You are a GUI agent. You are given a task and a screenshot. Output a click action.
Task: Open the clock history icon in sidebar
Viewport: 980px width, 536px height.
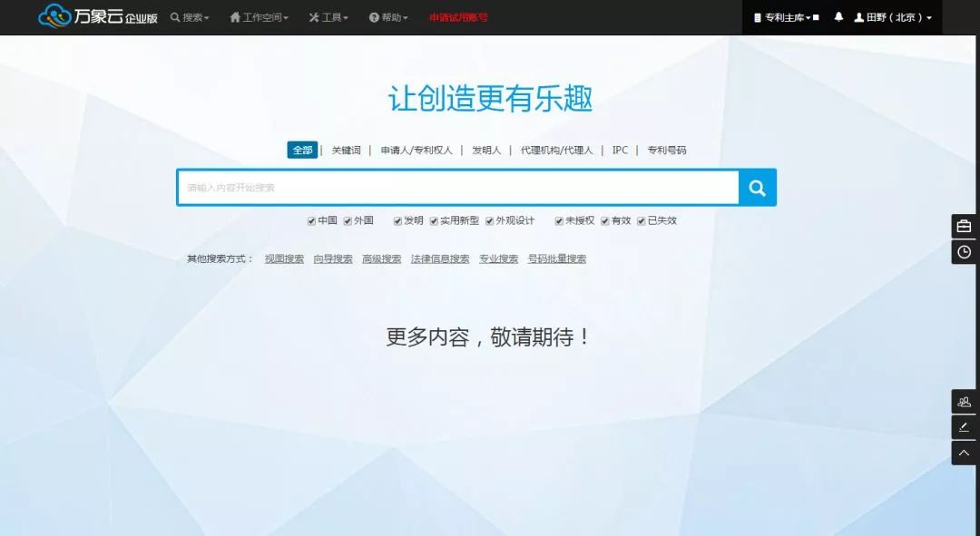click(964, 252)
